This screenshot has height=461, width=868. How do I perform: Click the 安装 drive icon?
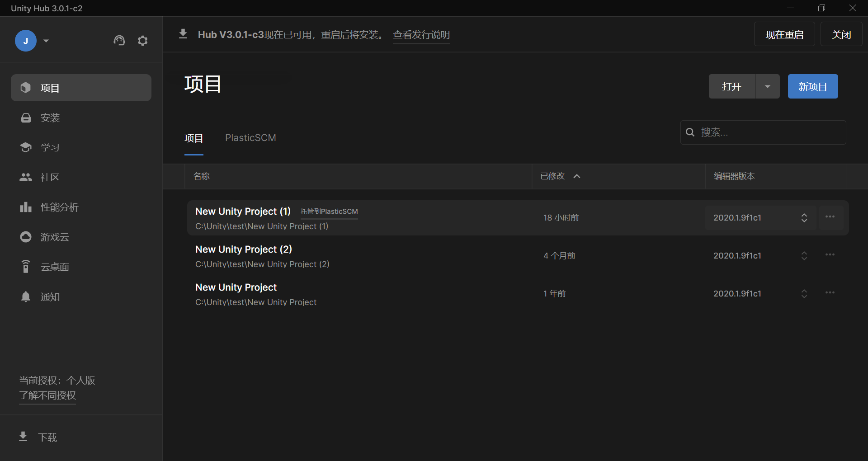26,118
